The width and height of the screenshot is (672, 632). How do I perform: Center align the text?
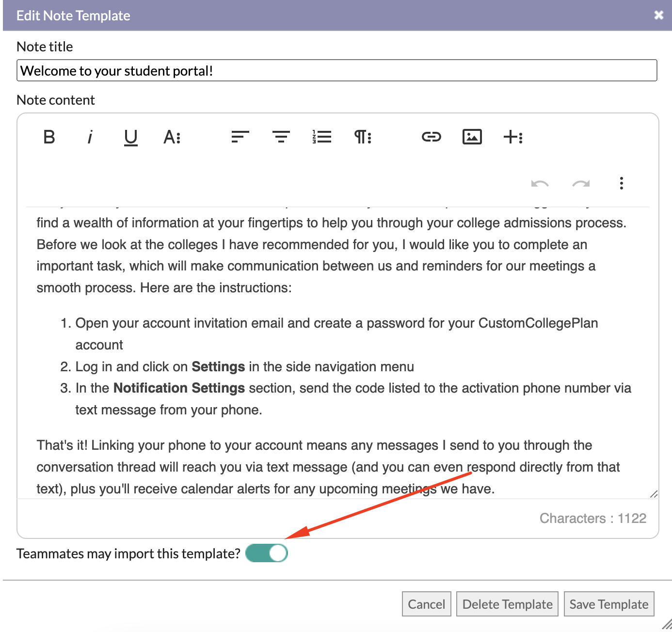(x=281, y=137)
